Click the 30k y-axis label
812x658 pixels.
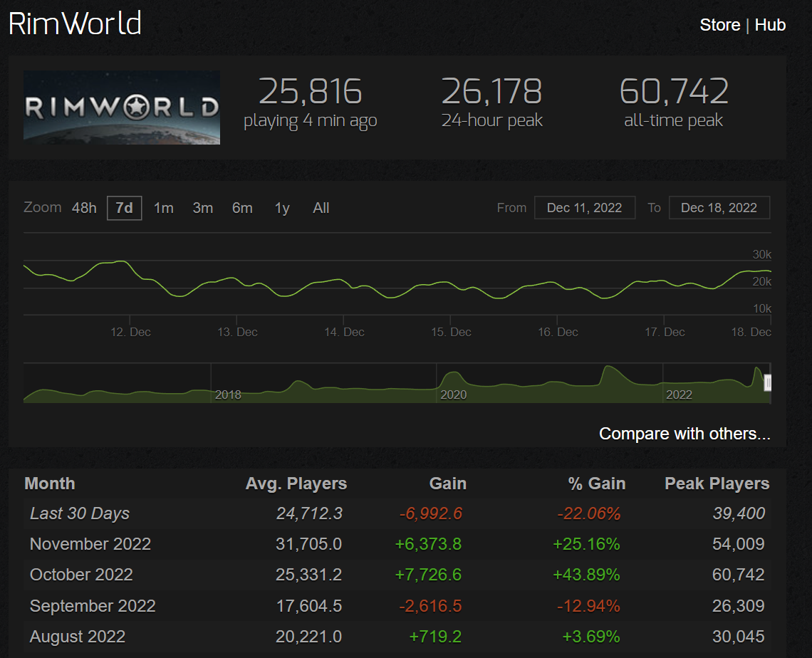pyautogui.click(x=761, y=254)
